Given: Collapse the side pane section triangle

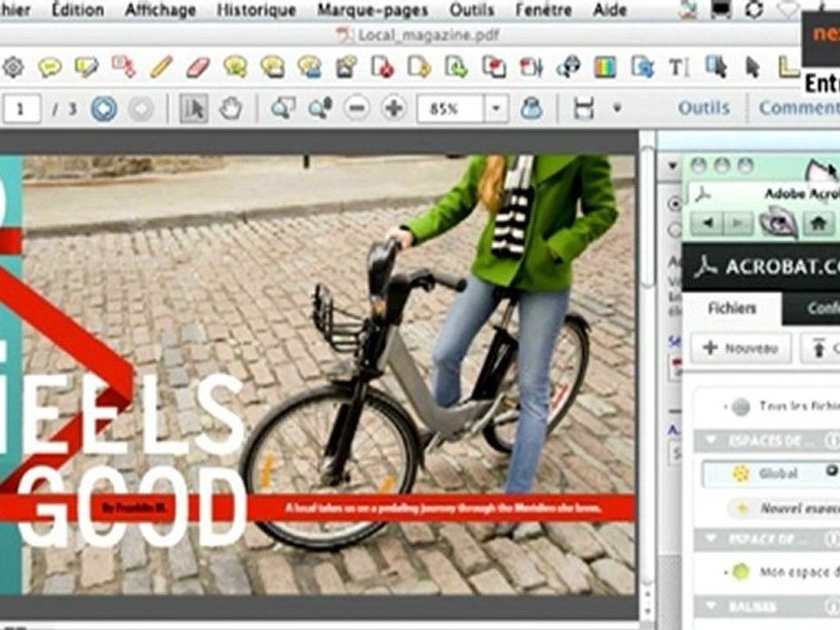Looking at the screenshot, I should [x=673, y=166].
